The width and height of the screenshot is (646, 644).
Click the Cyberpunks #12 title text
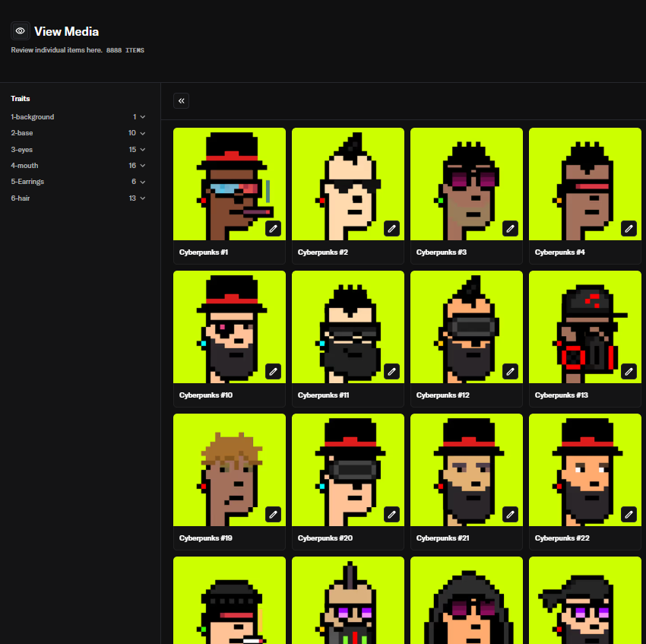[443, 395]
